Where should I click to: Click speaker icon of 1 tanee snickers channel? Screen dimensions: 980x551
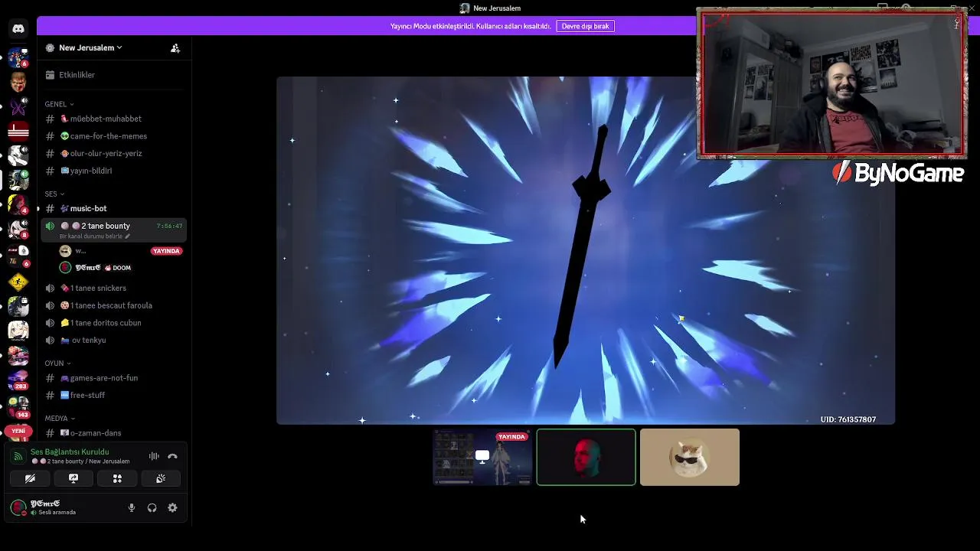(x=50, y=289)
